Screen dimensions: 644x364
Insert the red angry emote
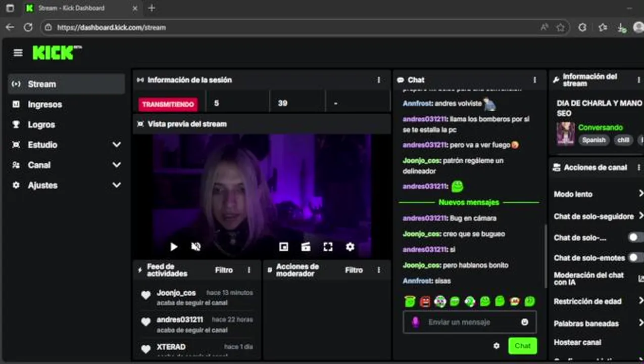(x=425, y=301)
